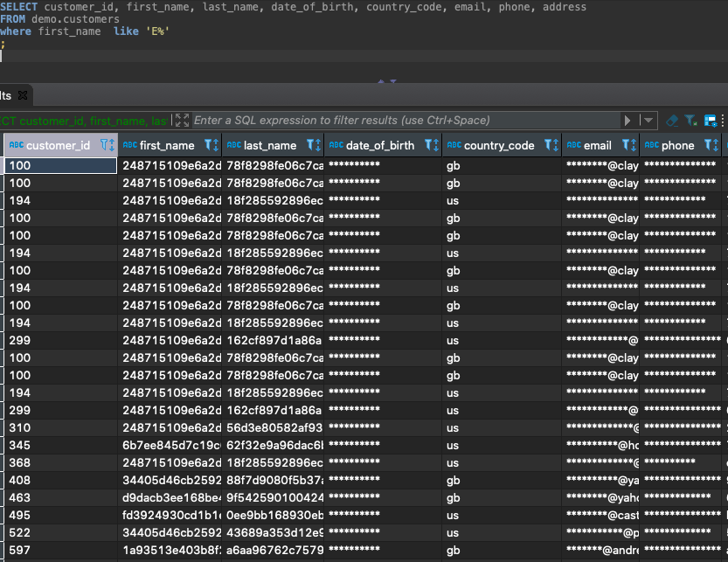Viewport: 728px width, 562px height.
Task: Click email cell ending @yaho in row 463
Action: [600, 498]
